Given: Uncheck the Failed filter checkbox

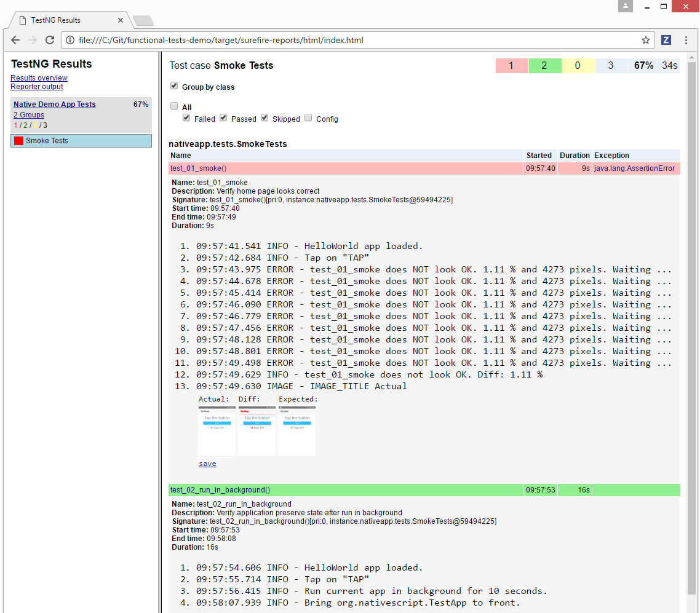Looking at the screenshot, I should pos(186,118).
